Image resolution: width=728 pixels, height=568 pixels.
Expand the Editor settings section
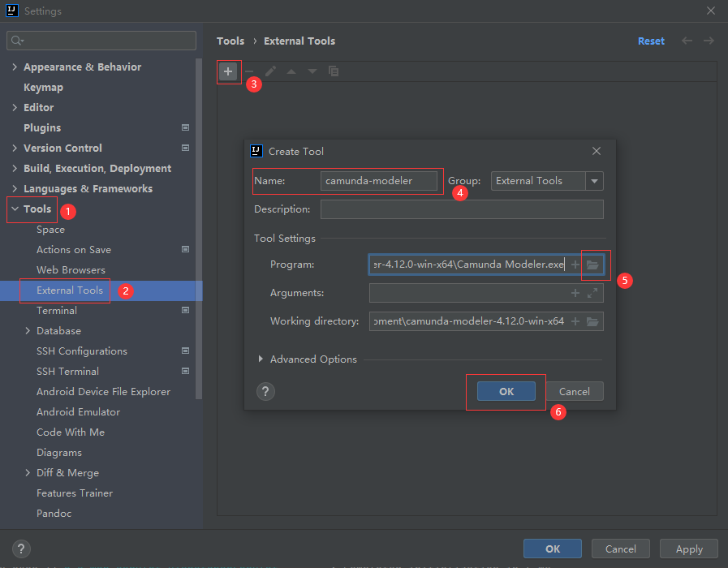coord(15,108)
